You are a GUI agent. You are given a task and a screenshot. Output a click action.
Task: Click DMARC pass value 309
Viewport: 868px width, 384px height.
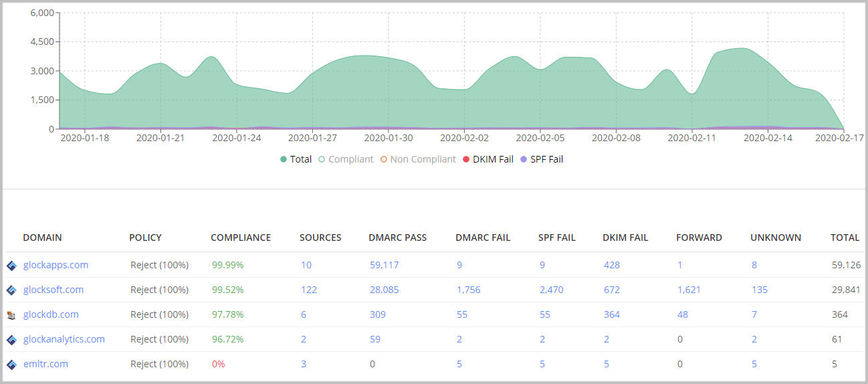(377, 314)
